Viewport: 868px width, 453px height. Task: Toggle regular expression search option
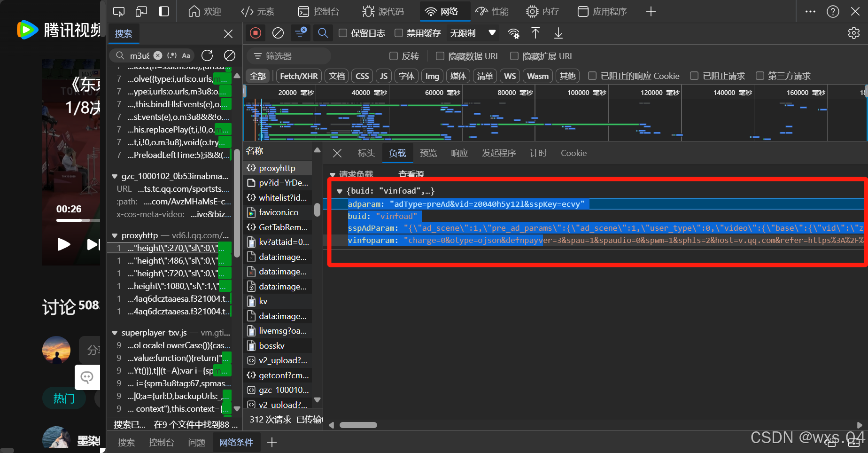coord(172,55)
